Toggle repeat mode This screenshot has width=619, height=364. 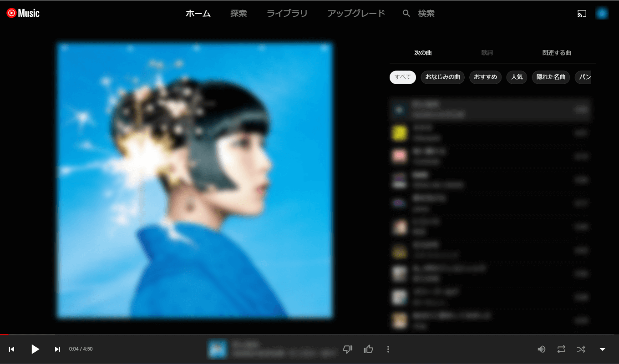click(x=561, y=349)
